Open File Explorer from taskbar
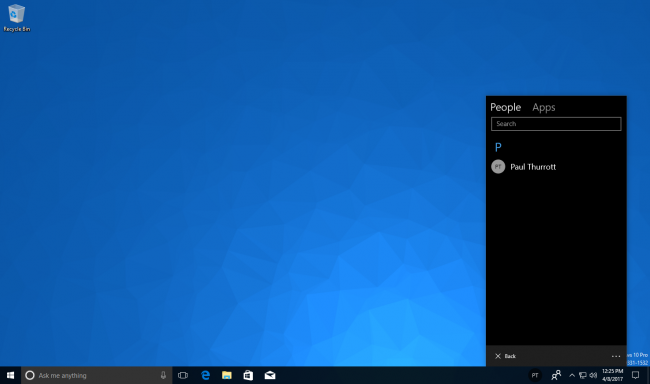This screenshot has width=650, height=384. click(227, 375)
